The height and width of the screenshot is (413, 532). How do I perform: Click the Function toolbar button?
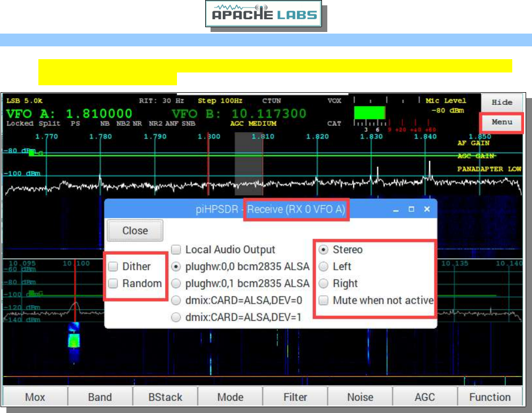(489, 396)
